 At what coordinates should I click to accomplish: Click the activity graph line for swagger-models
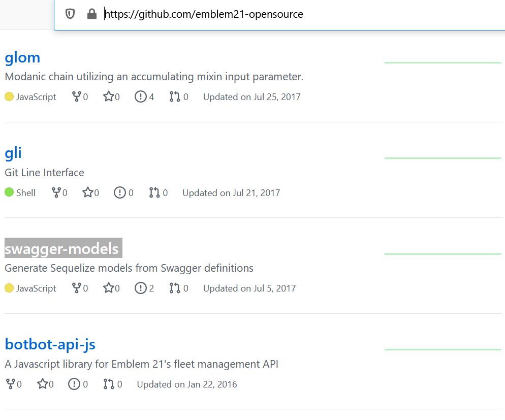pos(443,254)
